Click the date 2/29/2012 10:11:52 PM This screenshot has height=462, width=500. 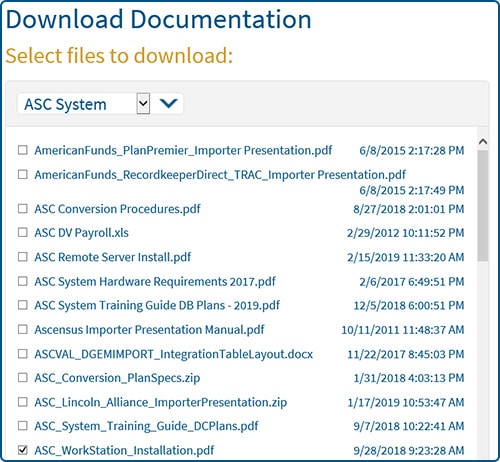[406, 233]
